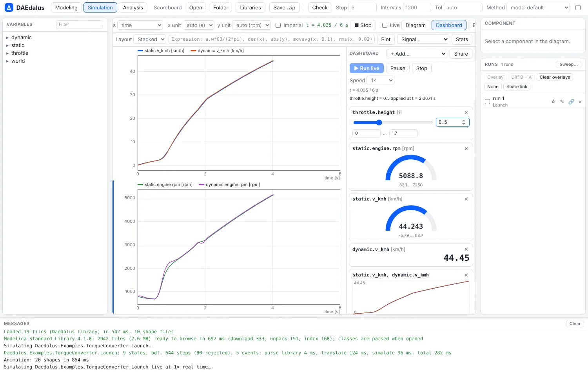588x372 pixels.
Task: Select the run 1 checkbox
Action: [487, 101]
